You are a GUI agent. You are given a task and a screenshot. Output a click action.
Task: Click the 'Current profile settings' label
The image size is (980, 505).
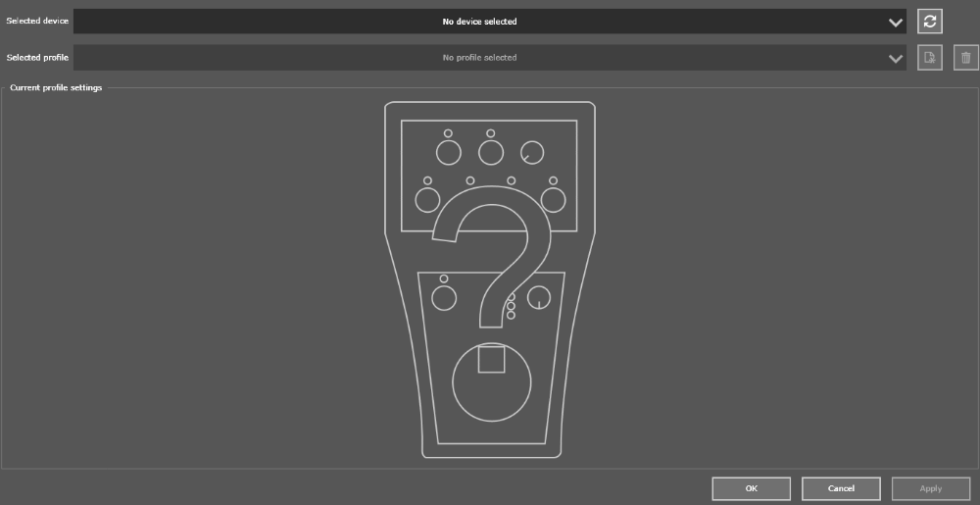coord(56,87)
